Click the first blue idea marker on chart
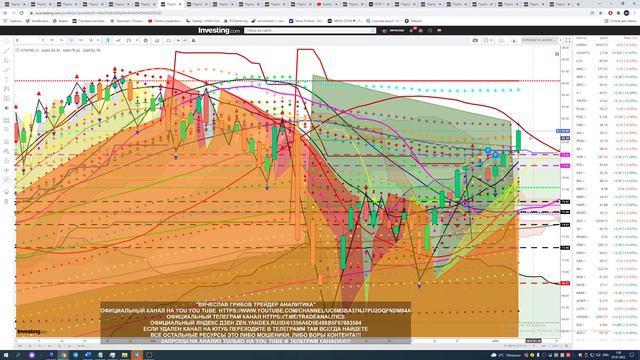640x360 pixels. 488,150
